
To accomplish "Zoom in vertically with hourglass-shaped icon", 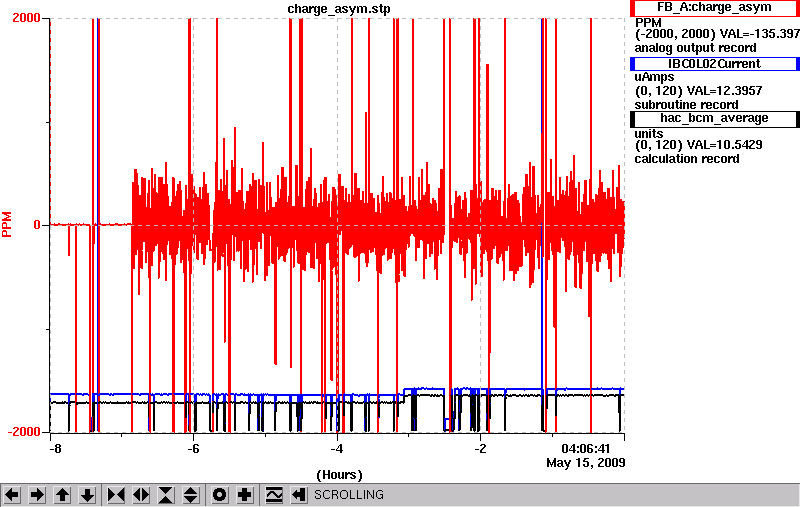I will click(166, 495).
